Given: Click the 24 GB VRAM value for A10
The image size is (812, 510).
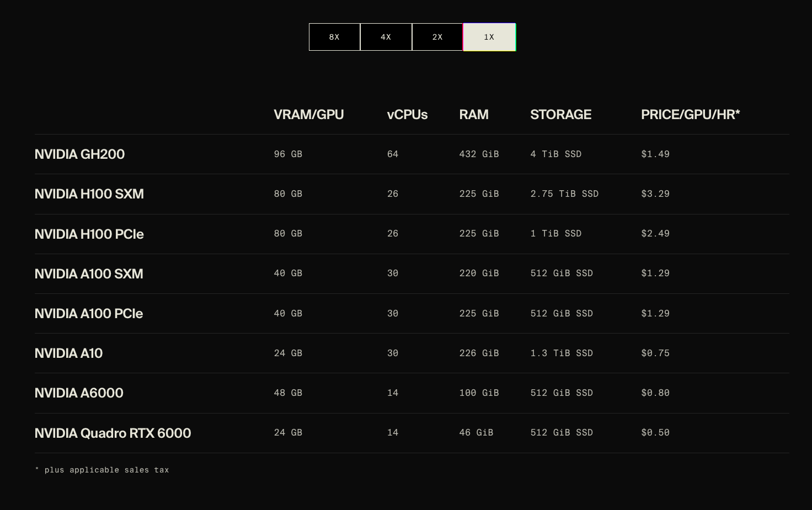Looking at the screenshot, I should pos(288,353).
